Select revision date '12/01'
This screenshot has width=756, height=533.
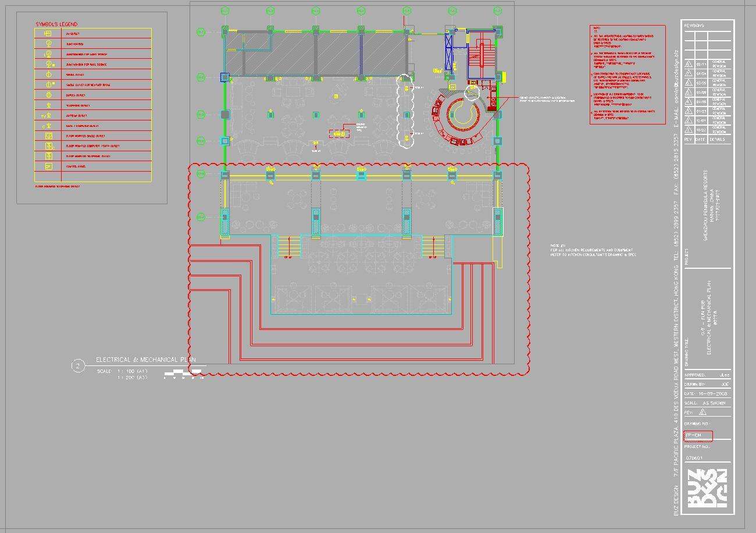click(x=701, y=120)
